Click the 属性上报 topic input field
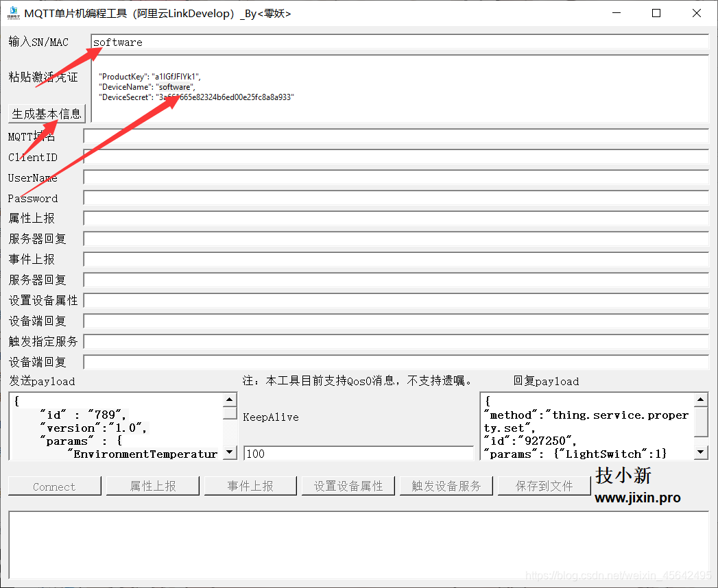Viewport: 718px width, 588px height. [396, 218]
